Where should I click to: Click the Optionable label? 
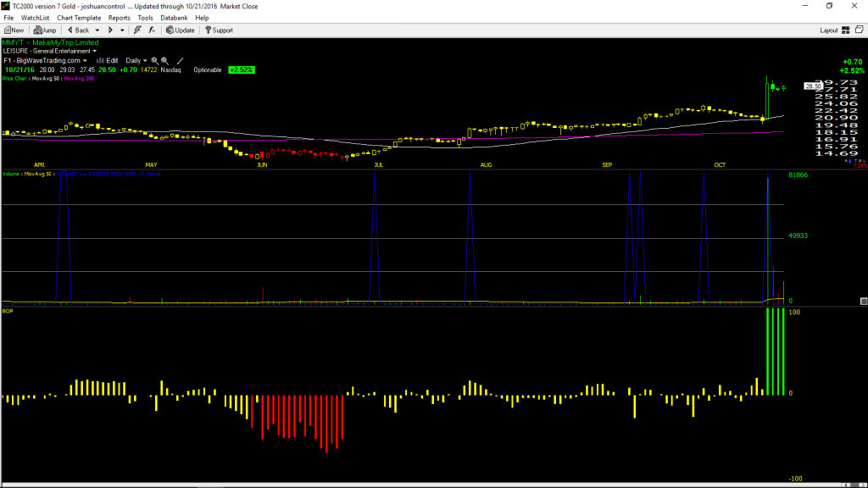(208, 70)
